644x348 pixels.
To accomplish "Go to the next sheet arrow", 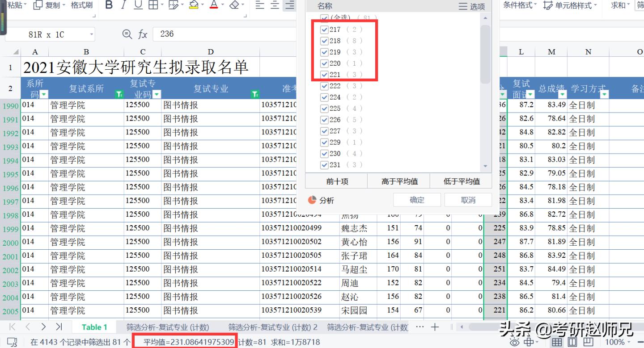I will (x=43, y=327).
